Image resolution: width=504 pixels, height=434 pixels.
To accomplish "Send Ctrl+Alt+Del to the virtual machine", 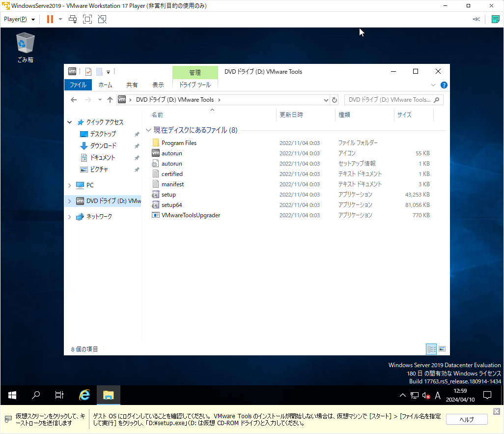I will 73,19.
